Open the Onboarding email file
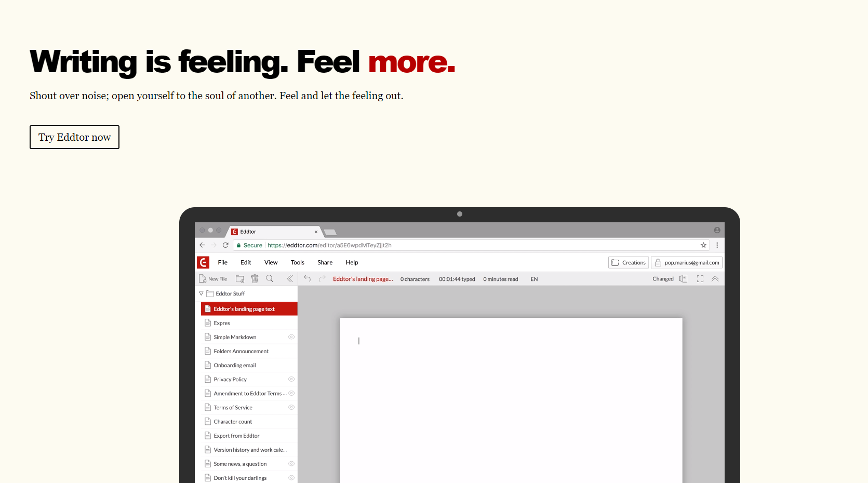This screenshot has height=483, width=868. pos(249,365)
